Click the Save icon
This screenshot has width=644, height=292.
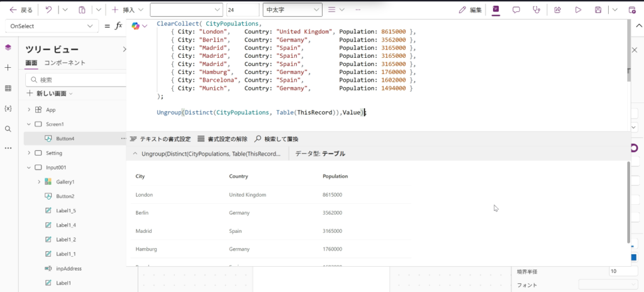598,10
